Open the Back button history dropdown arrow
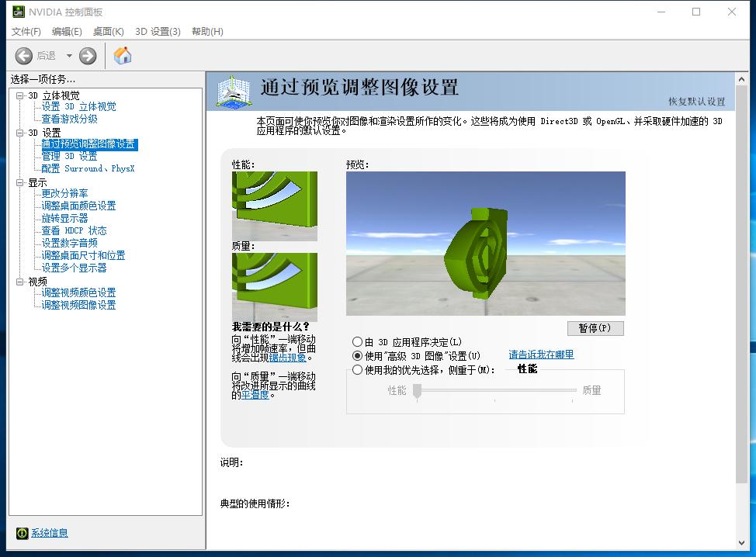The image size is (756, 557). coord(68,55)
